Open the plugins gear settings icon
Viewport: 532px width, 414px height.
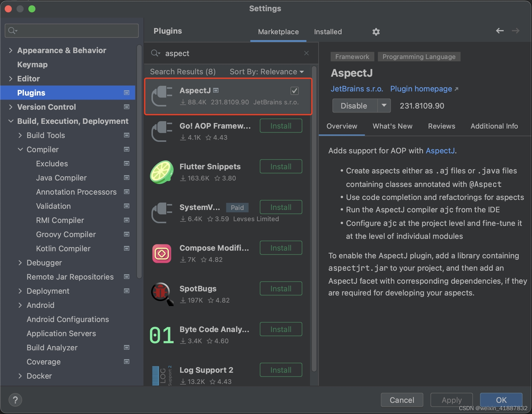[376, 32]
